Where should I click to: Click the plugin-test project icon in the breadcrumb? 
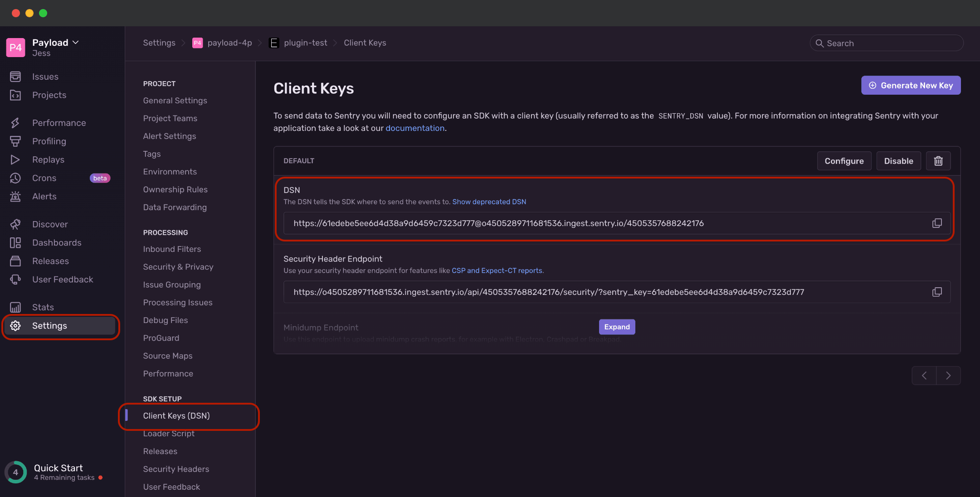pos(274,43)
